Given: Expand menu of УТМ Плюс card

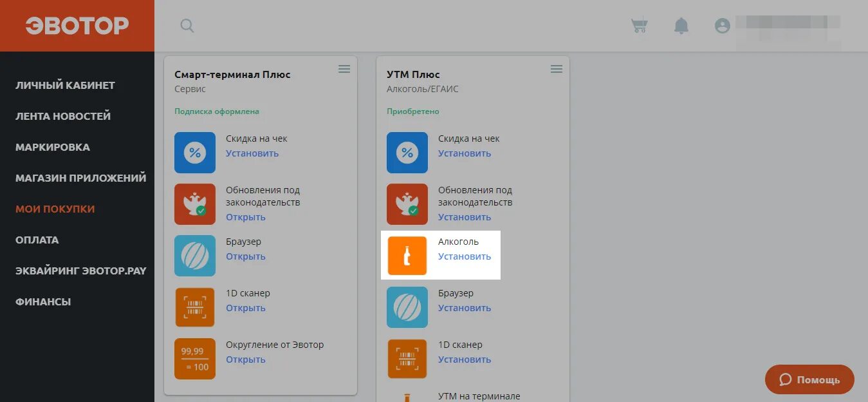Looking at the screenshot, I should click(557, 69).
